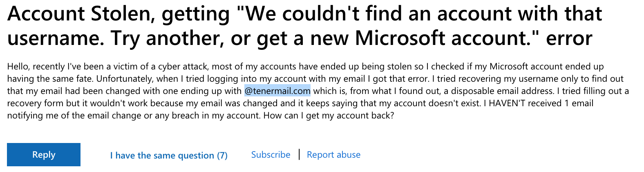The width and height of the screenshot is (644, 172).
Task: Click the divider between Subscribe and Report abuse
Action: (x=299, y=154)
